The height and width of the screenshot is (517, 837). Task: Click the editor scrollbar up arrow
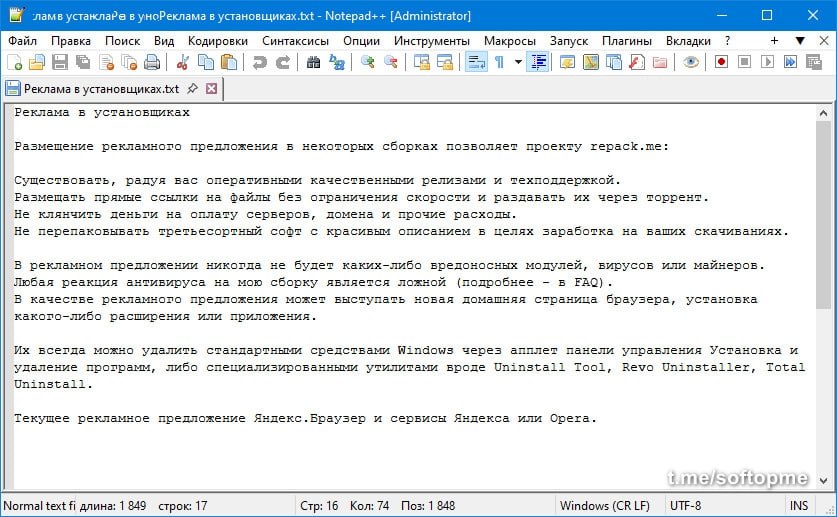point(823,113)
